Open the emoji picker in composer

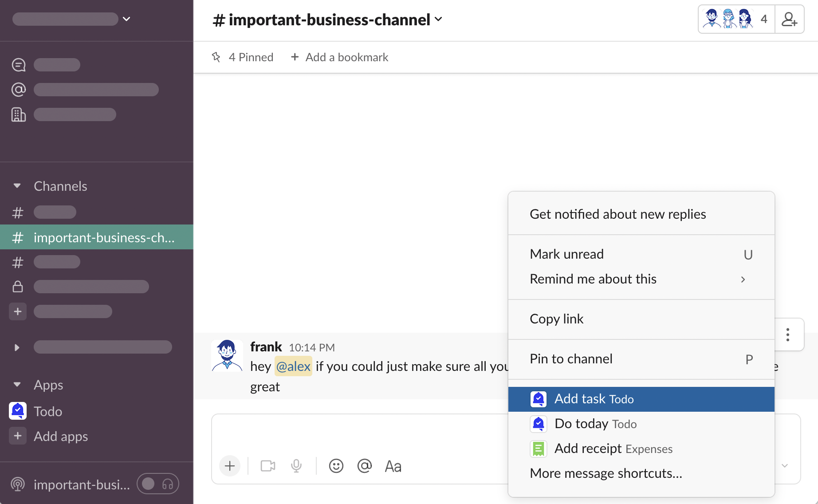tap(336, 466)
